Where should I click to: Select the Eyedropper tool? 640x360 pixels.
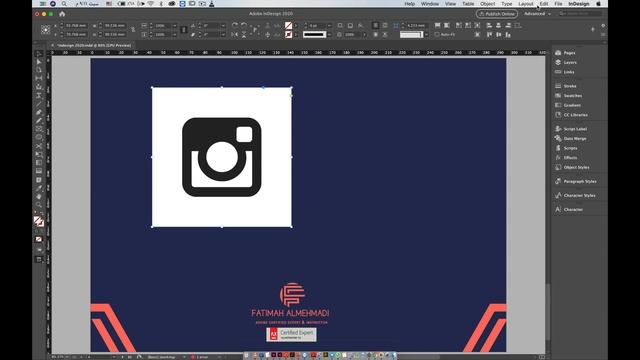click(x=39, y=188)
